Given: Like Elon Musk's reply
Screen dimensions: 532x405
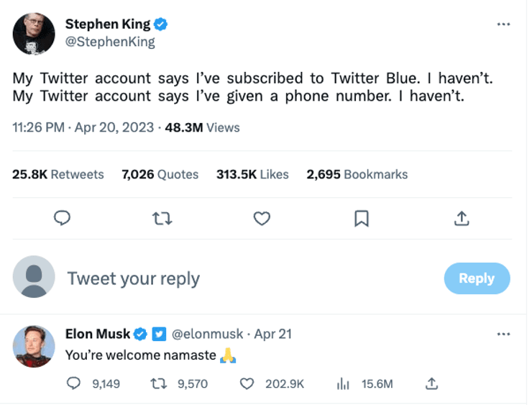Looking at the screenshot, I should (x=247, y=384).
